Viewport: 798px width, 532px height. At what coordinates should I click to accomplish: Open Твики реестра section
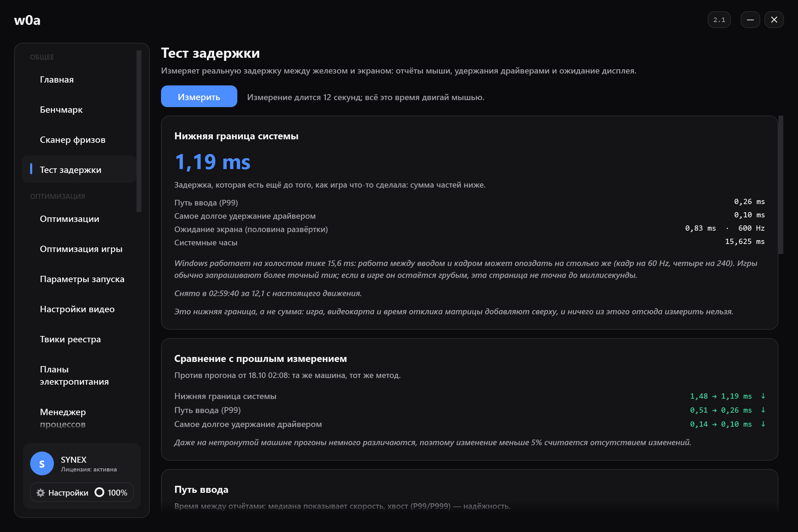click(x=79, y=339)
